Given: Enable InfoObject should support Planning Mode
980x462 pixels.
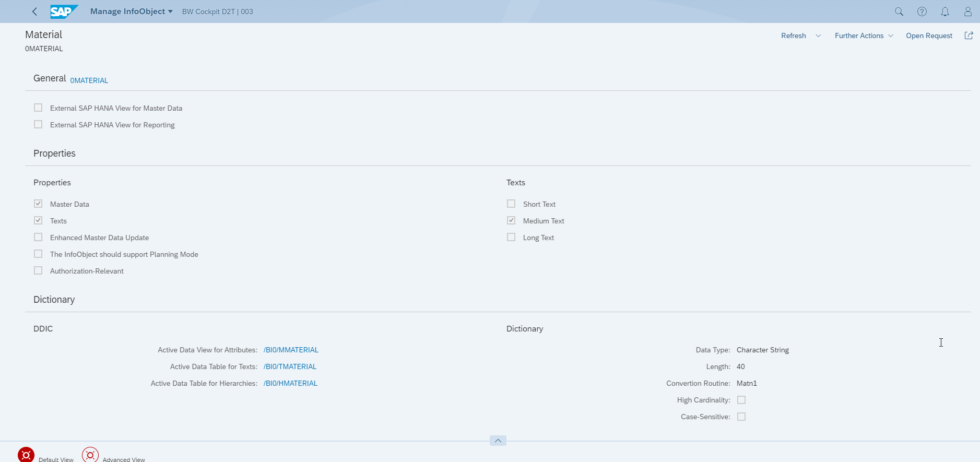Looking at the screenshot, I should click(x=38, y=254).
